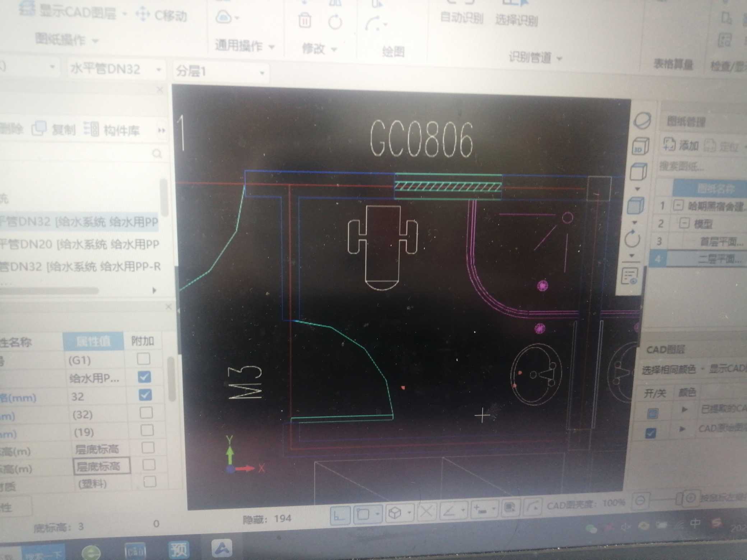Viewport: 747px width, 560px height.
Task: Click the 表格算量 button
Action: click(673, 65)
